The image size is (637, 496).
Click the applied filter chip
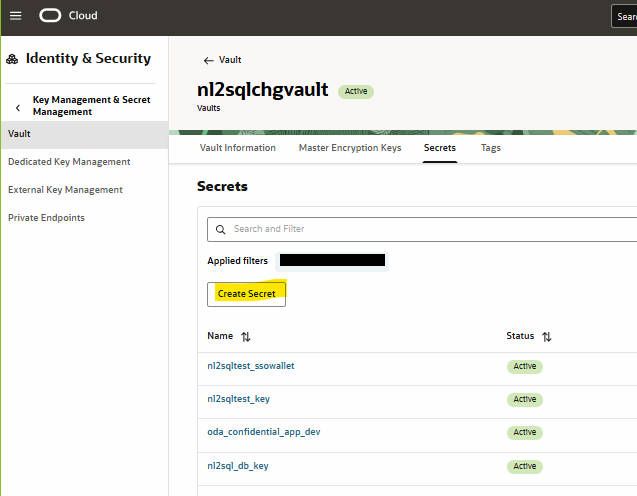tap(332, 261)
